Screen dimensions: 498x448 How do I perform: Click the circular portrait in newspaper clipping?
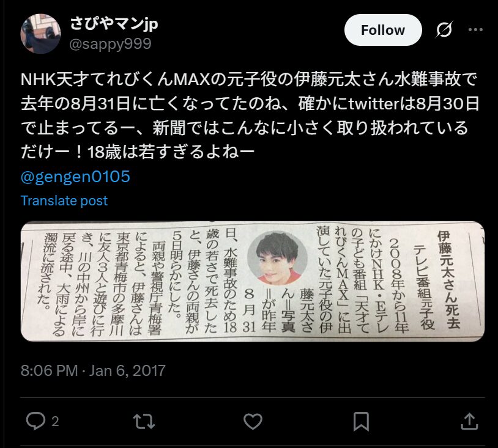pos(277,259)
